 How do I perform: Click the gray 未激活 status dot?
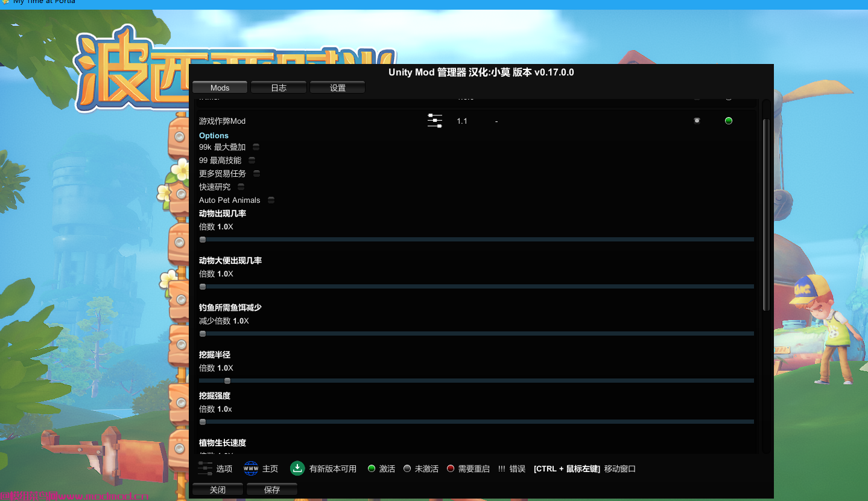407,468
